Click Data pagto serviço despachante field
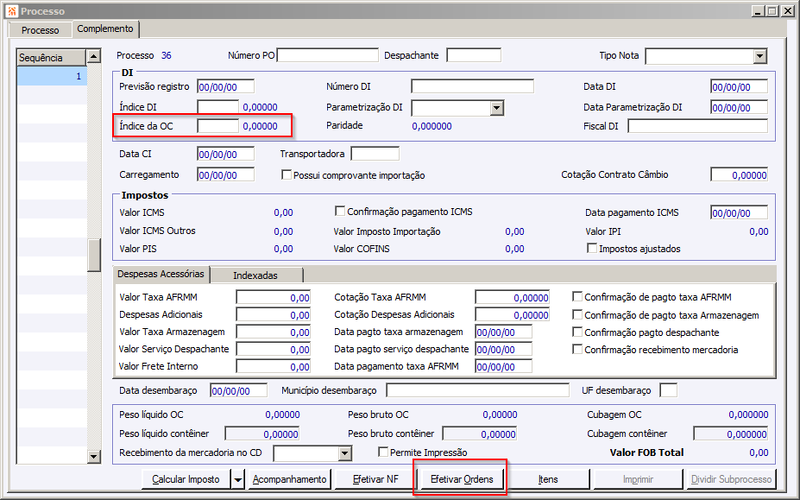800x500 pixels. tap(504, 349)
